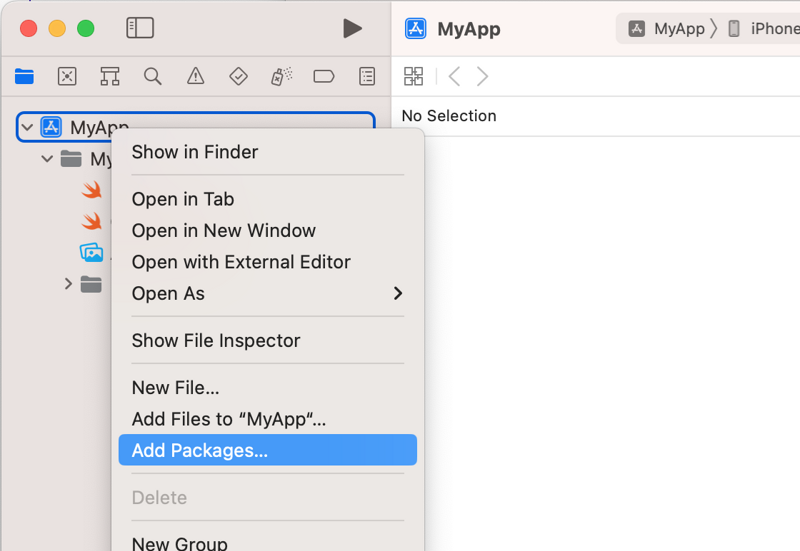Expand the collapsed folder at bottom of tree
800x551 pixels.
[68, 284]
